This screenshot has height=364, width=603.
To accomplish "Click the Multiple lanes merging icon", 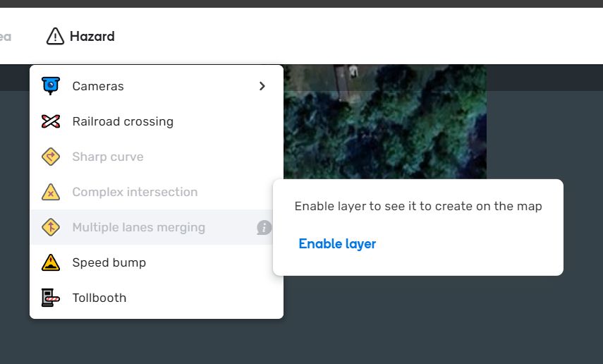I will (51, 227).
